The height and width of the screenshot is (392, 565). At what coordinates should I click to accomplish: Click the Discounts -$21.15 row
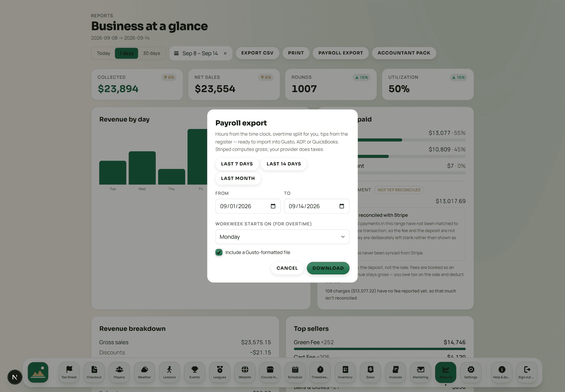point(185,352)
